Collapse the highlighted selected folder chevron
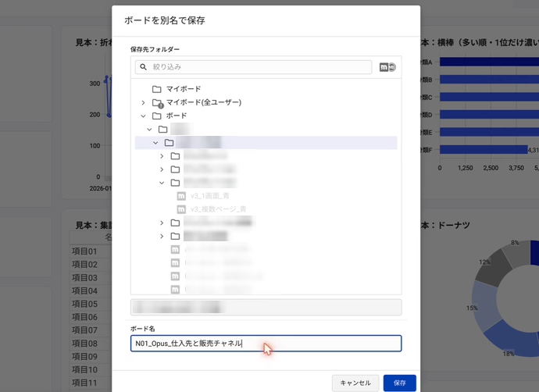 coord(155,143)
